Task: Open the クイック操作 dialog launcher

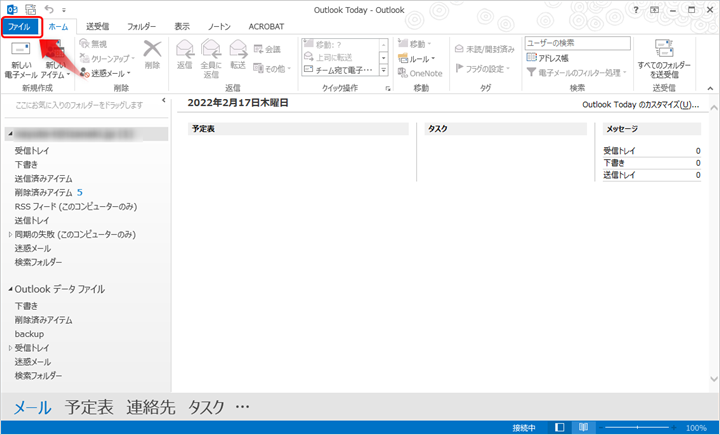Action: [x=388, y=88]
